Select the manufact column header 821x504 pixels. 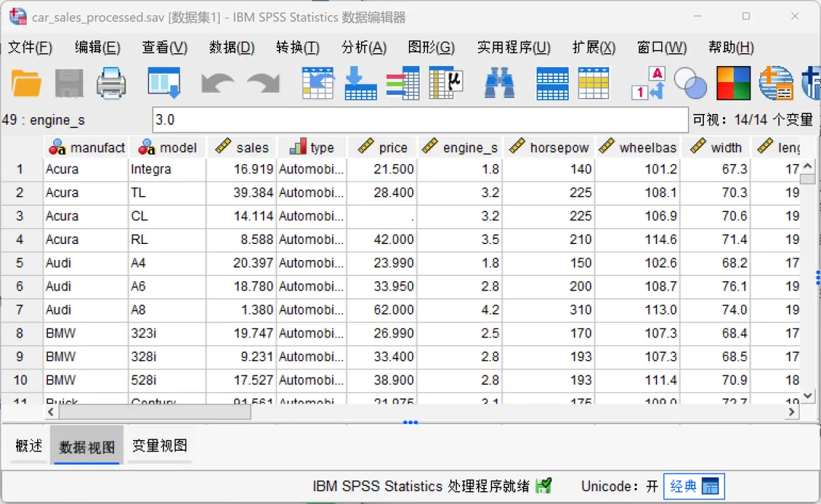click(86, 147)
